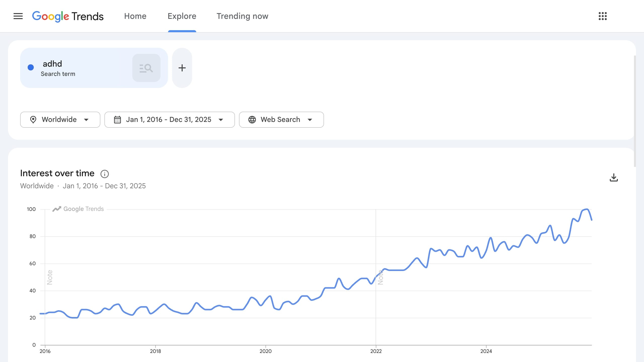Open the Web Search type dropdown
644x362 pixels.
(281, 120)
